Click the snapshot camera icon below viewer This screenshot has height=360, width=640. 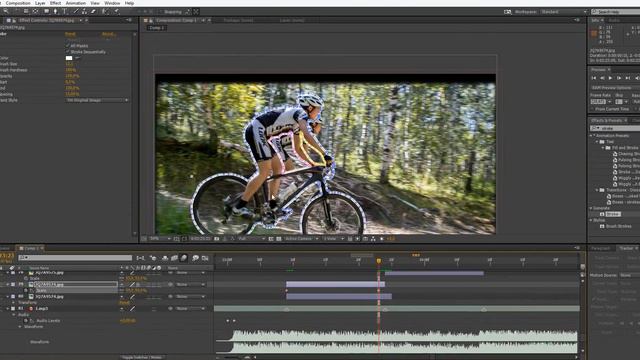(217, 239)
